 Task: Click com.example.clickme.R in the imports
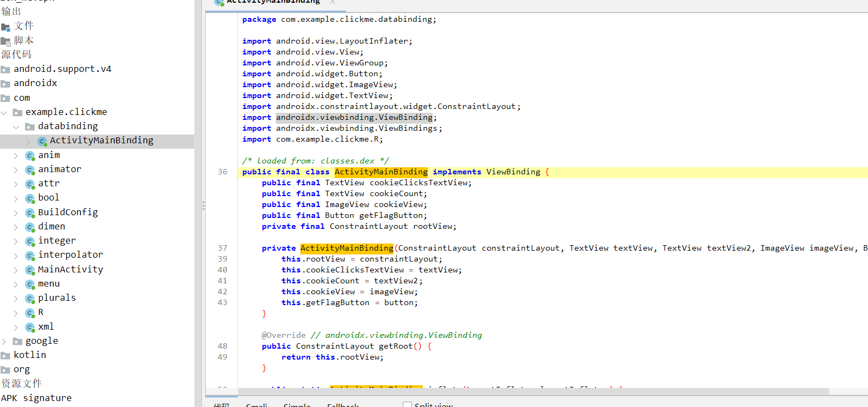pos(328,139)
